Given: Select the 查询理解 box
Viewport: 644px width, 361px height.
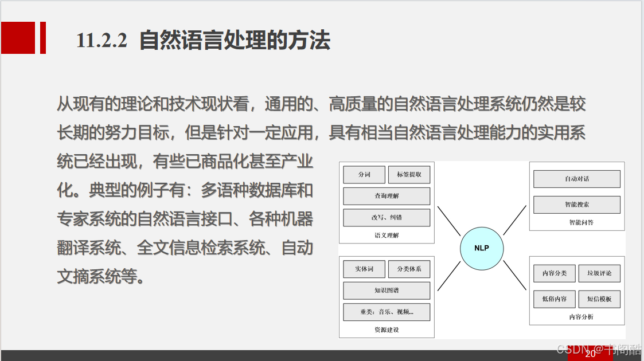Looking at the screenshot, I should click(x=387, y=196).
